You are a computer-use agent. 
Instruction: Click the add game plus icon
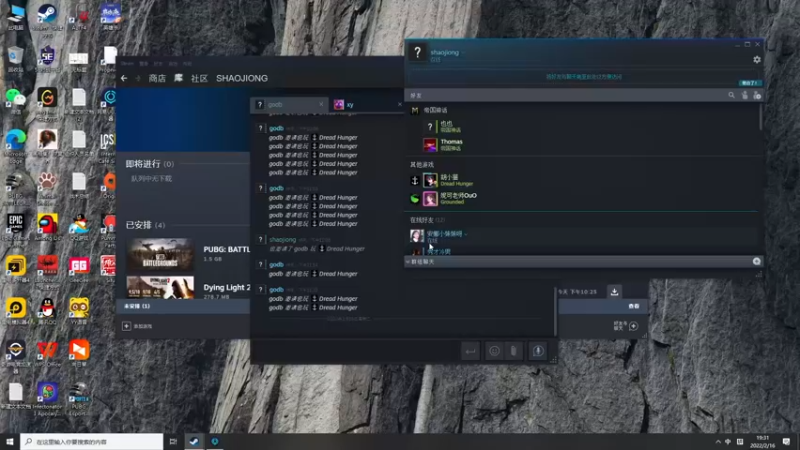point(127,326)
